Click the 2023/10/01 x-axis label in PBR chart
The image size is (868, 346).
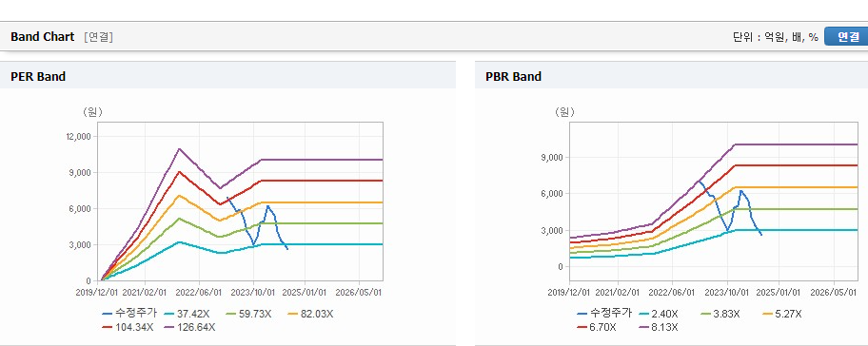[x=727, y=292]
